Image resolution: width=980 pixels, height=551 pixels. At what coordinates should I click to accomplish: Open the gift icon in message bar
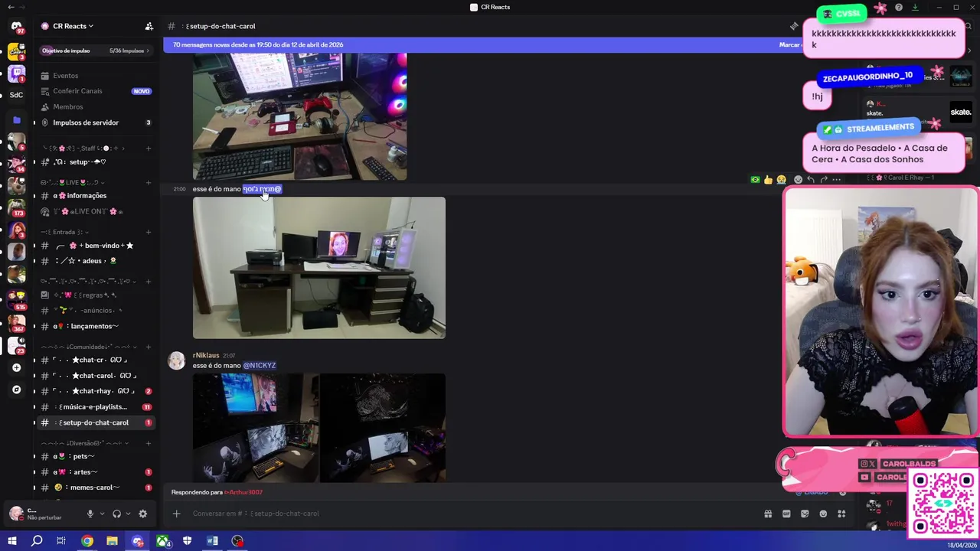768,514
